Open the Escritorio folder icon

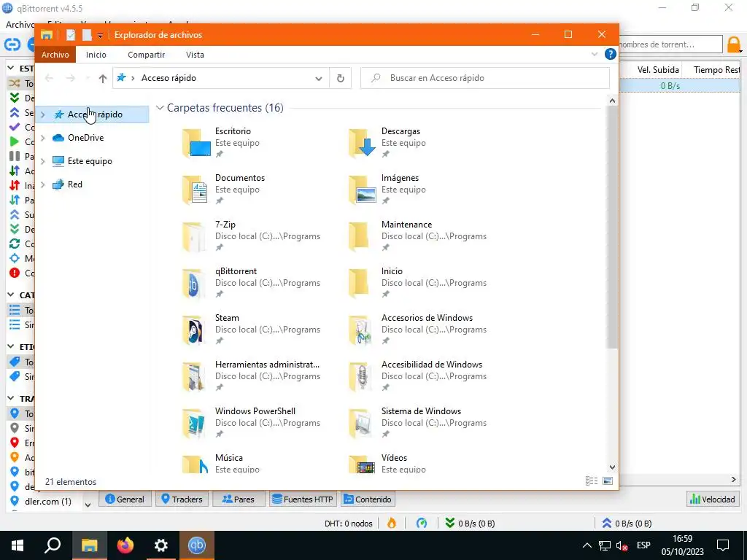(x=196, y=142)
